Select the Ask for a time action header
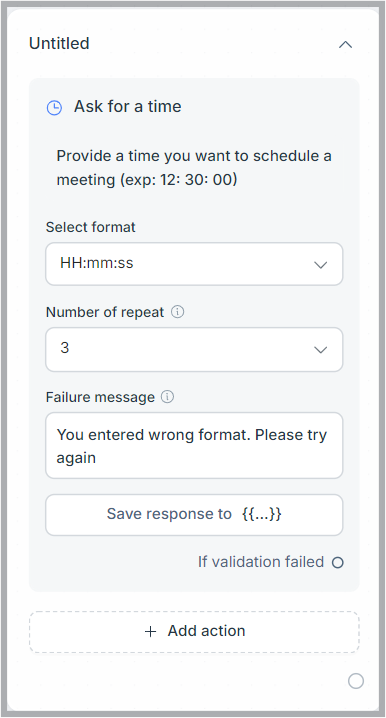 point(128,107)
